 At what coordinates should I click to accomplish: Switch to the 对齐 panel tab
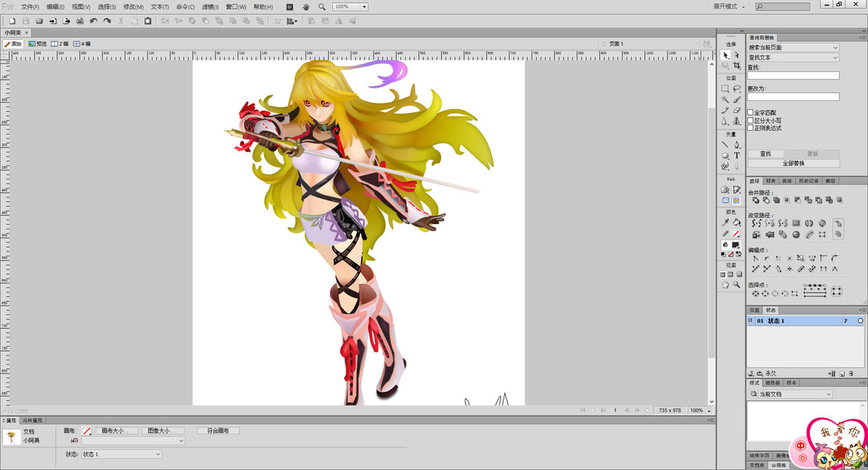771,181
